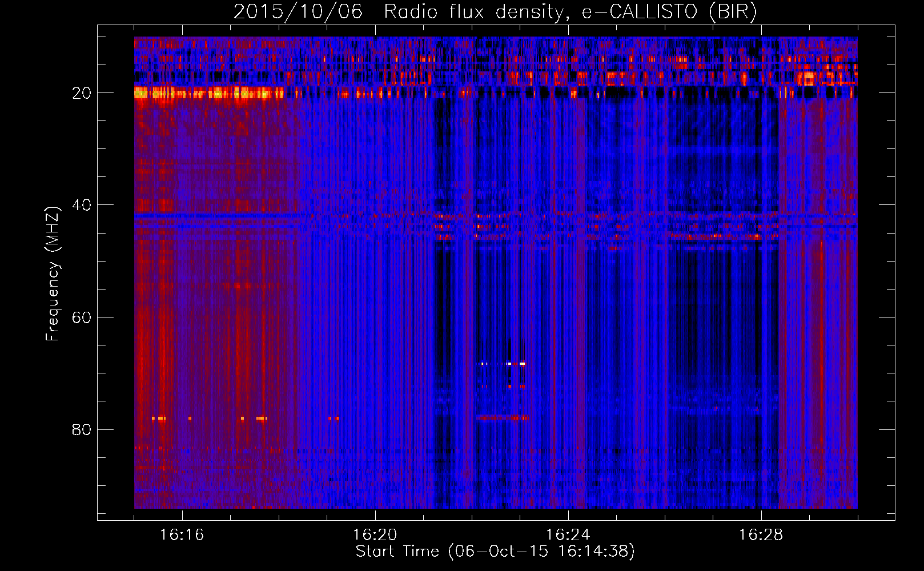
Task: Click the 16:20 time tick label
Action: 375,535
